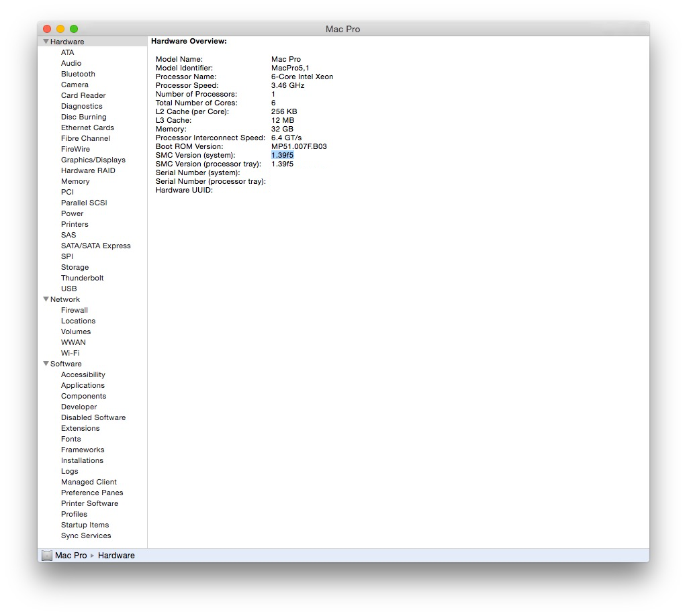
Task: Select Installations in the sidebar
Action: coord(82,460)
